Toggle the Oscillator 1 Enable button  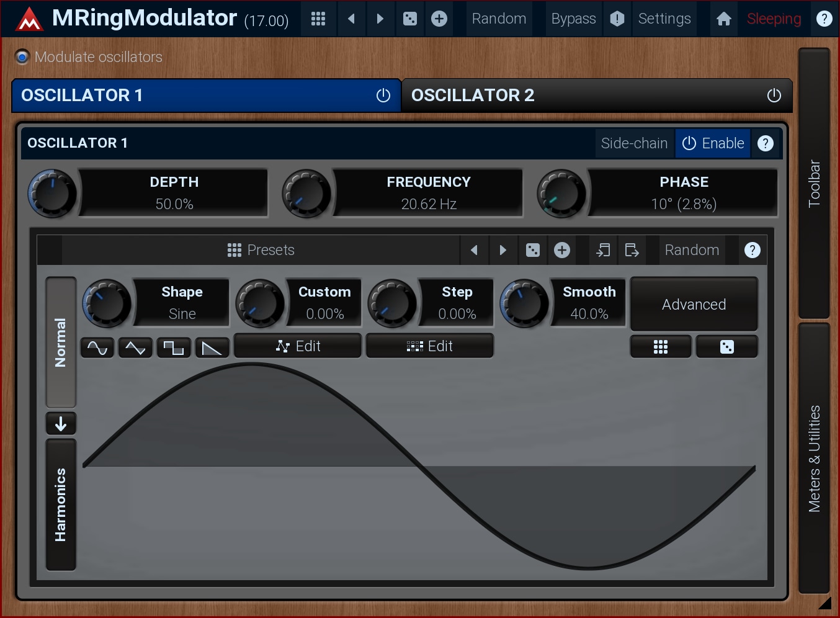tap(713, 143)
